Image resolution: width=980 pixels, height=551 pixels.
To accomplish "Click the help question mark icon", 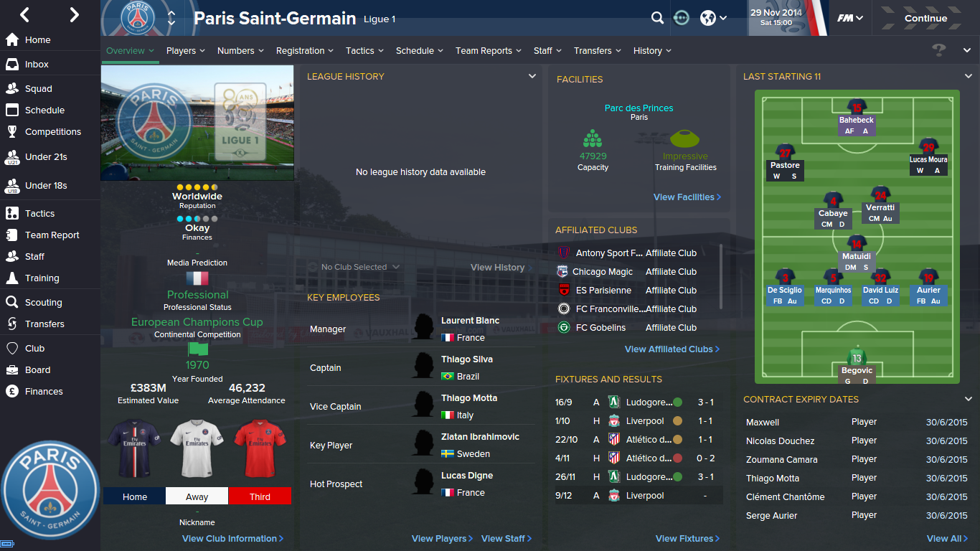I will click(x=938, y=50).
